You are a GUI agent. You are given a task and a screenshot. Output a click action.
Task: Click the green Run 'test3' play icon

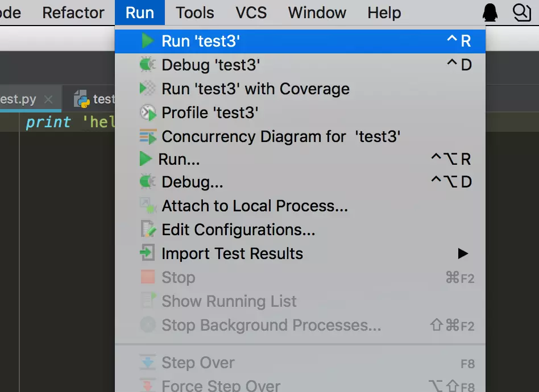[x=148, y=41]
